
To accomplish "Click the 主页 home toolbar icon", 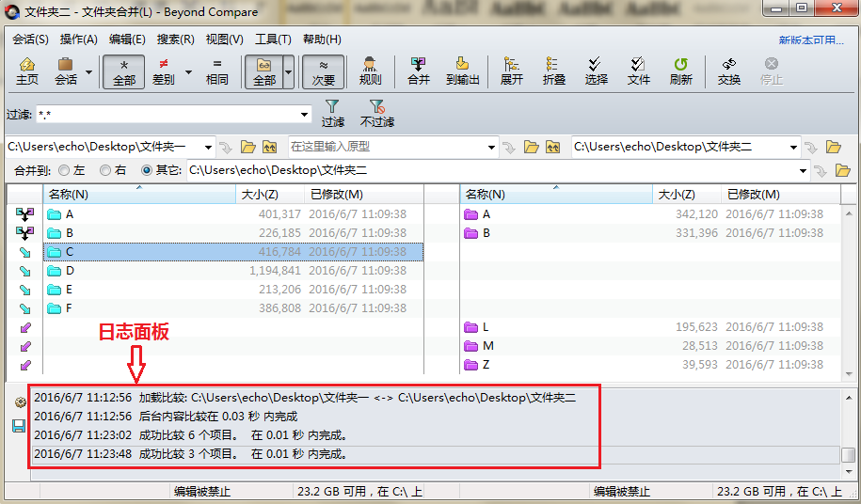I will click(27, 71).
